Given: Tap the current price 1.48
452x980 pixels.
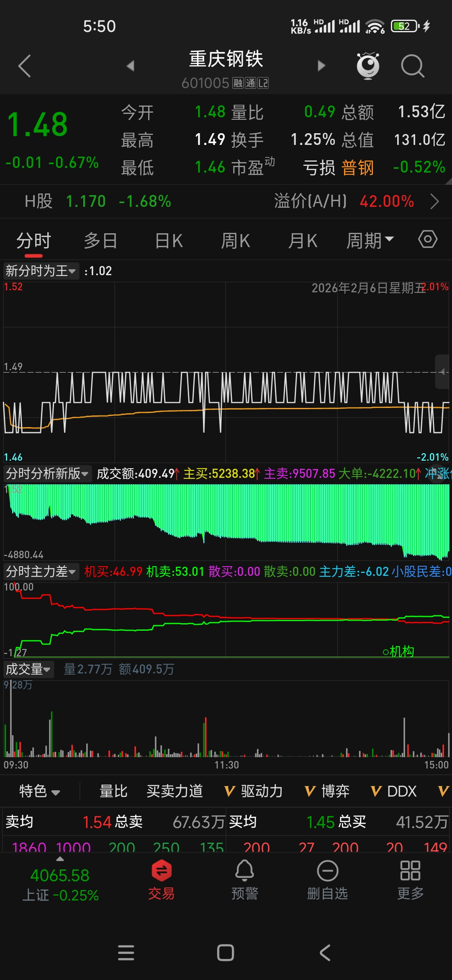Looking at the screenshot, I should 37,125.
